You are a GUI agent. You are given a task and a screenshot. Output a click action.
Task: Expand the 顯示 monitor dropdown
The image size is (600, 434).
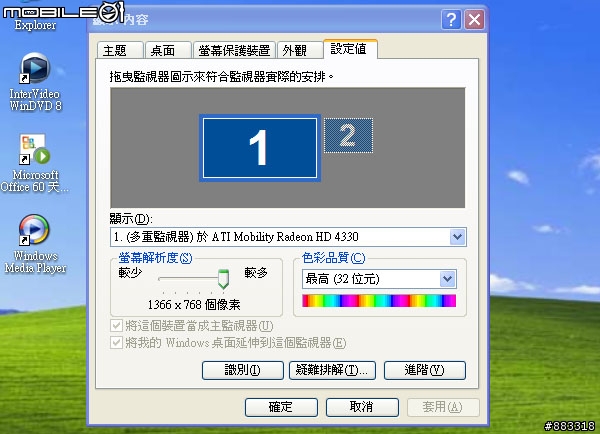pyautogui.click(x=457, y=237)
